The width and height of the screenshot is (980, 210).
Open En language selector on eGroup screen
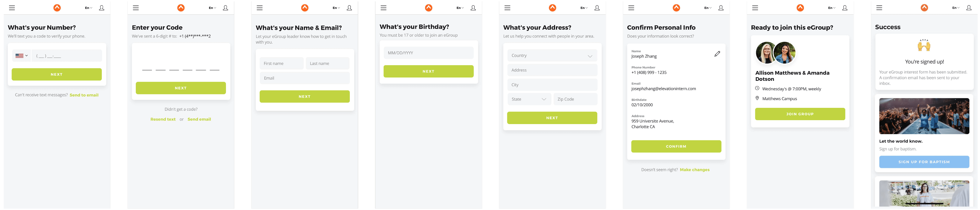[832, 8]
